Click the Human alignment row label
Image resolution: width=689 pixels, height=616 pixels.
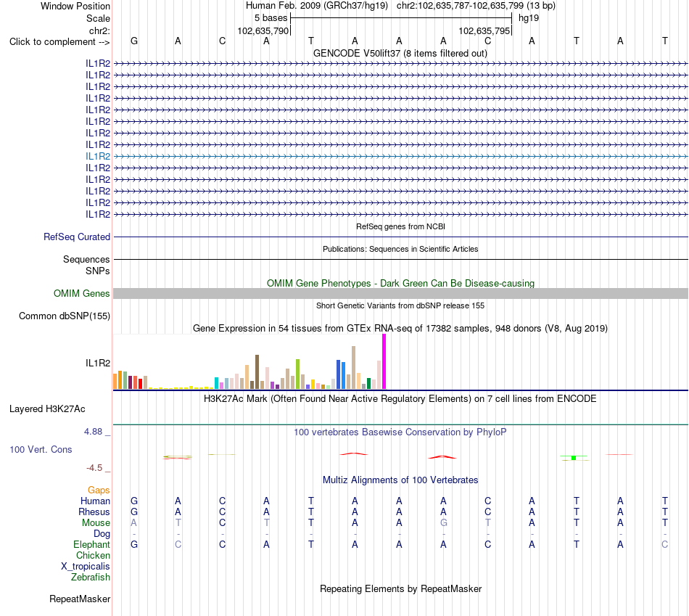coord(95,501)
